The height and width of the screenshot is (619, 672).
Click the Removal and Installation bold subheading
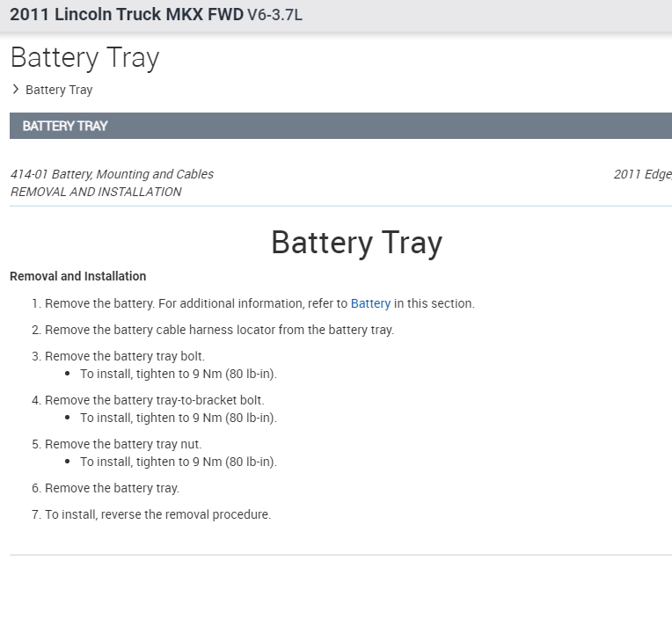78,276
